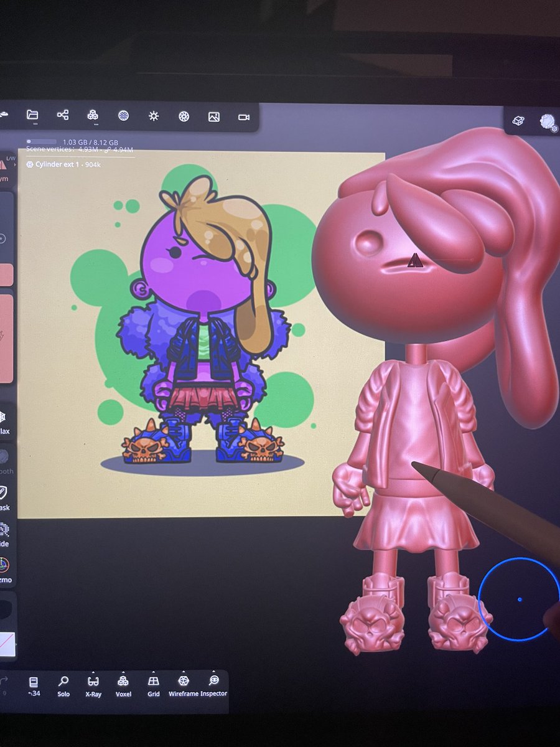
Task: Open the Background image icon
Action: click(x=213, y=116)
